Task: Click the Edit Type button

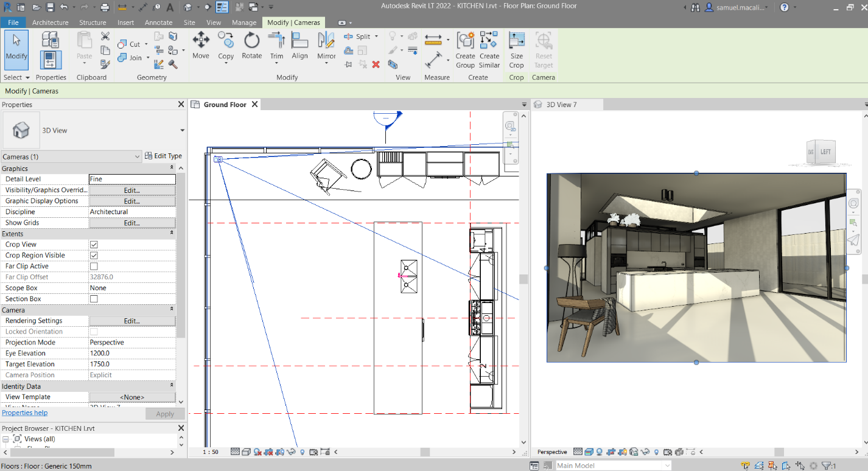Action: coord(163,156)
